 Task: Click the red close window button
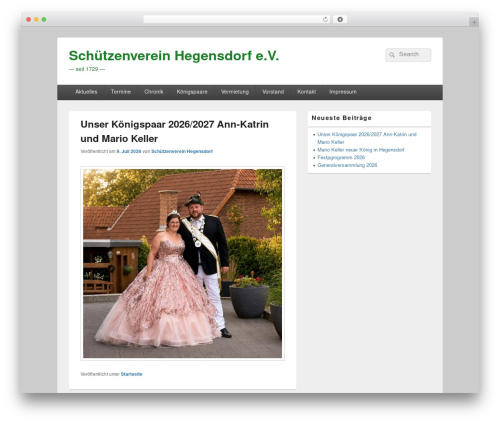coord(29,19)
